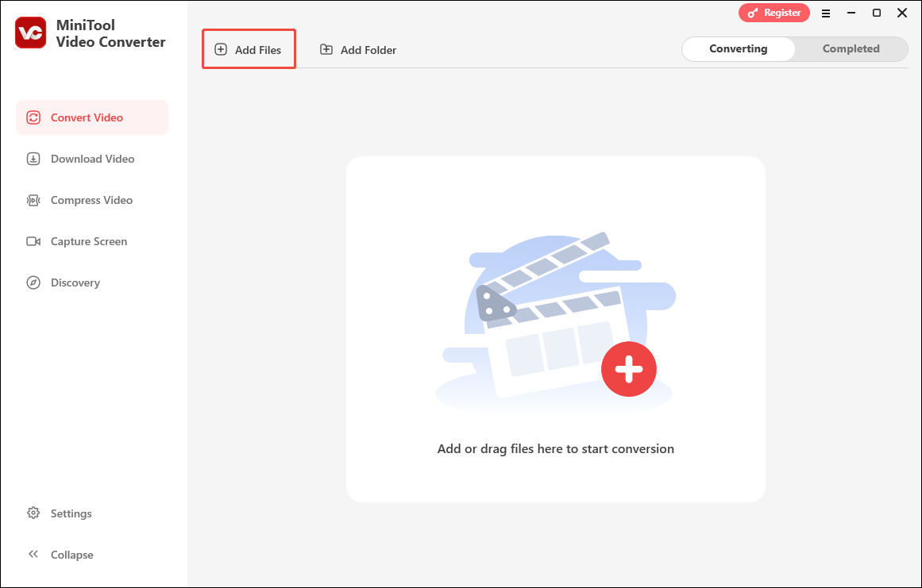Open the Discovery section

coord(92,282)
